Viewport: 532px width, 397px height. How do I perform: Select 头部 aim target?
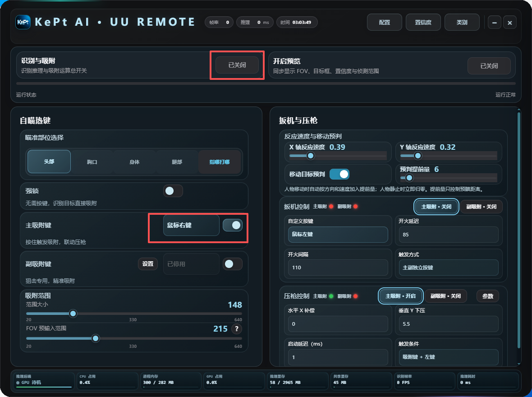coord(49,162)
